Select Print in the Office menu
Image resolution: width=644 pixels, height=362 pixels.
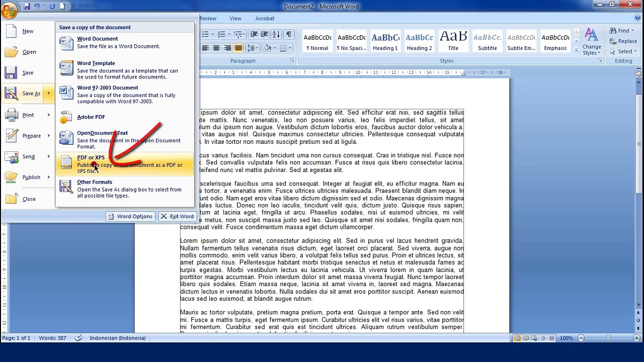click(x=28, y=115)
